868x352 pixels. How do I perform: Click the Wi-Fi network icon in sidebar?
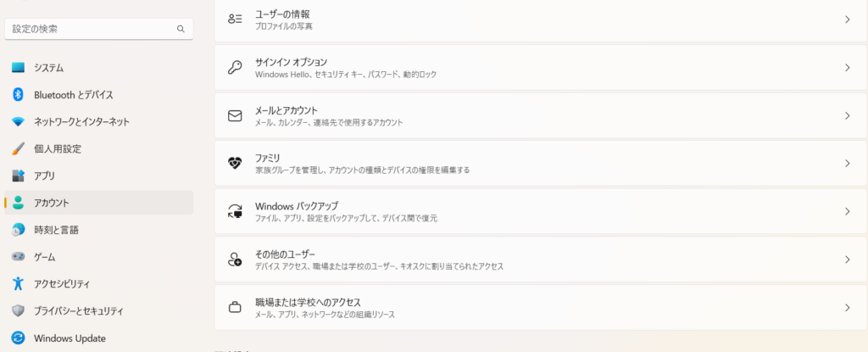click(19, 122)
